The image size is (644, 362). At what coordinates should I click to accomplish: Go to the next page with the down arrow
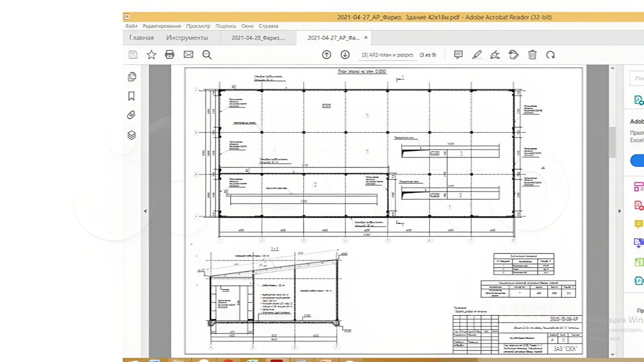coord(345,55)
